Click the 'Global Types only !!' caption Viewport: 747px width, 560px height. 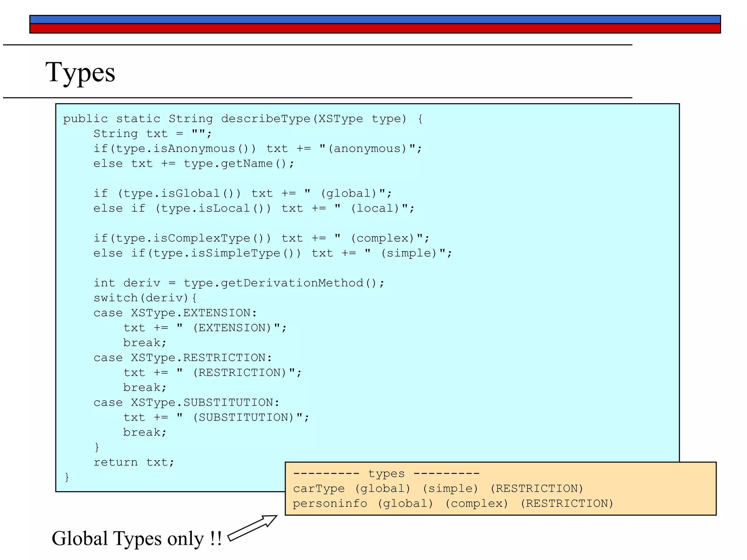[x=137, y=539]
